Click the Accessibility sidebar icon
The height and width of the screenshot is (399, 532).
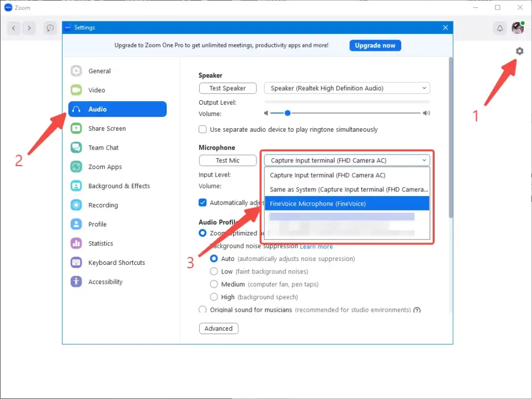pyautogui.click(x=76, y=282)
